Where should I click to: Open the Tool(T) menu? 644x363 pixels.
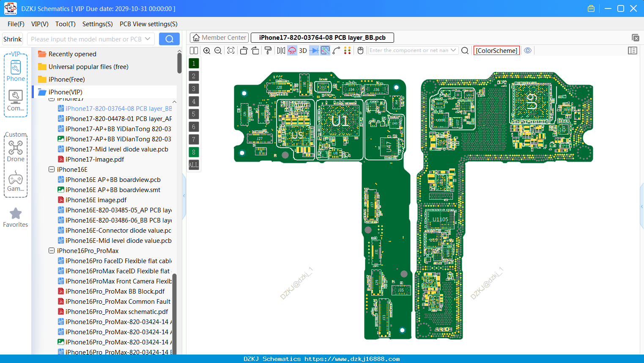point(66,24)
